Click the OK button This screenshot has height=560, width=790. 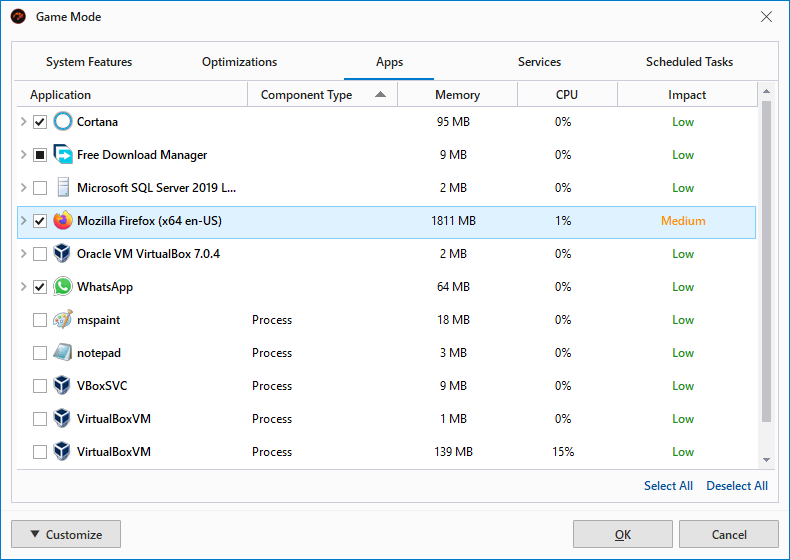pyautogui.click(x=623, y=534)
